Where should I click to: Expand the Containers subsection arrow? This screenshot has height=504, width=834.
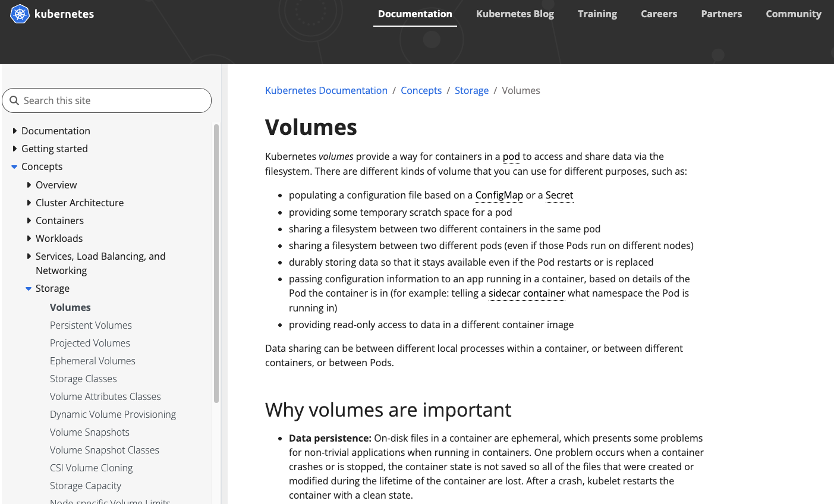(29, 220)
